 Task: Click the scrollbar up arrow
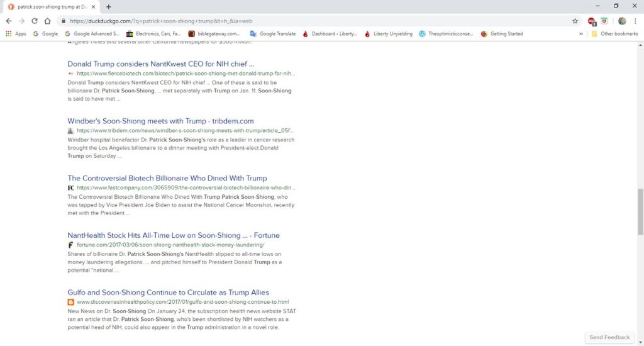[x=640, y=44]
